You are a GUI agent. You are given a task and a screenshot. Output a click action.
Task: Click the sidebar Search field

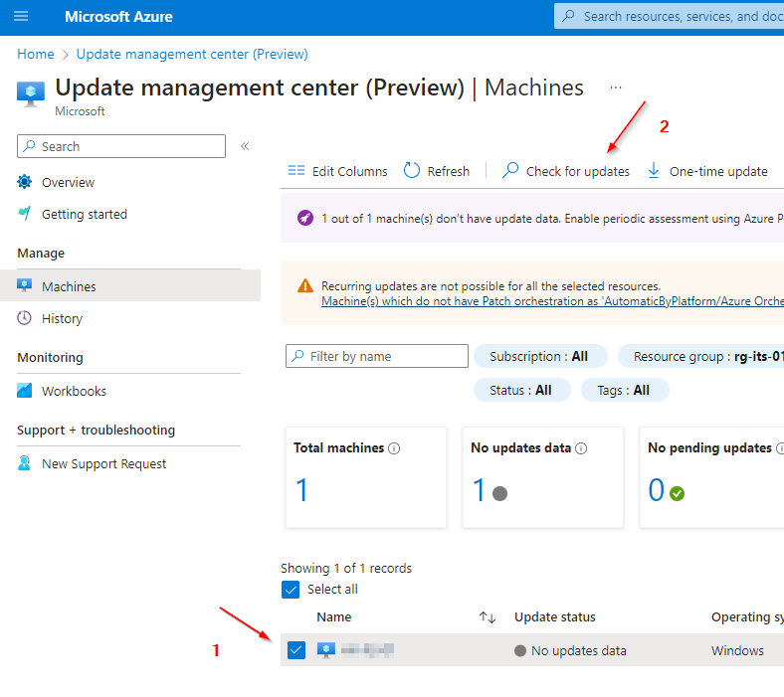[121, 146]
